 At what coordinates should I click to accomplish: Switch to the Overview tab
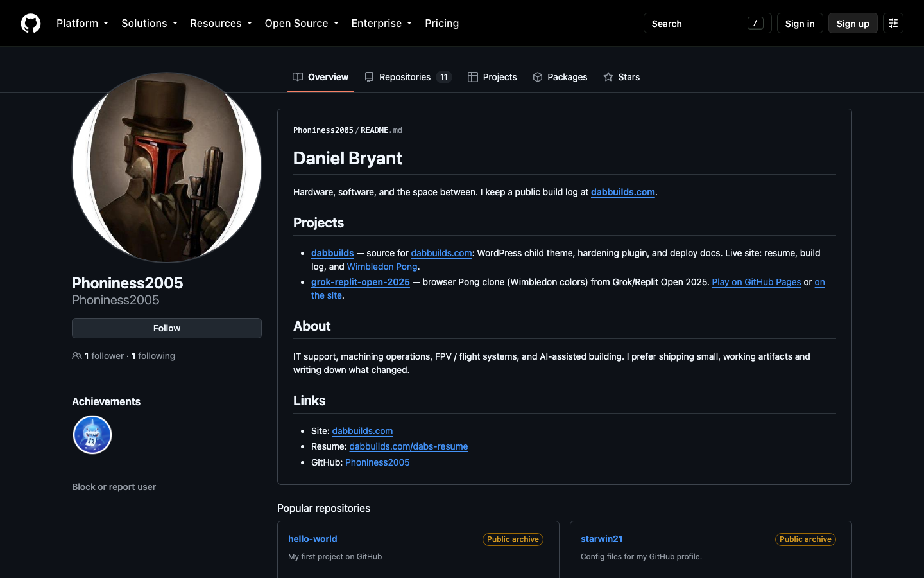pyautogui.click(x=320, y=77)
